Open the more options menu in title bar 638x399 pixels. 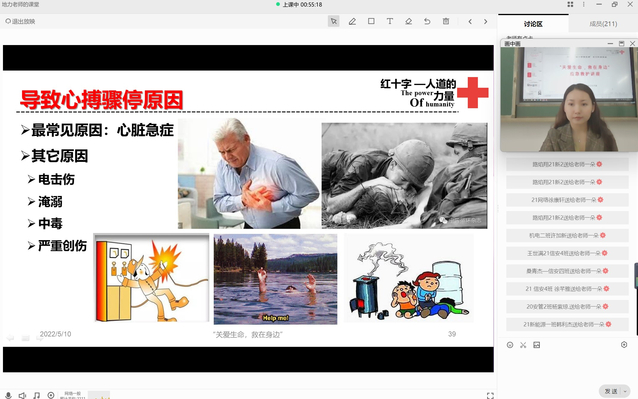(x=583, y=4)
